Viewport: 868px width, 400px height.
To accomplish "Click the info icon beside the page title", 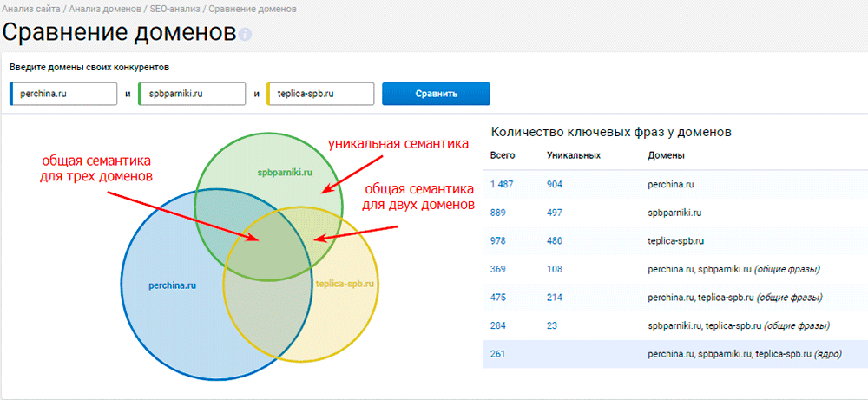I will (x=246, y=36).
